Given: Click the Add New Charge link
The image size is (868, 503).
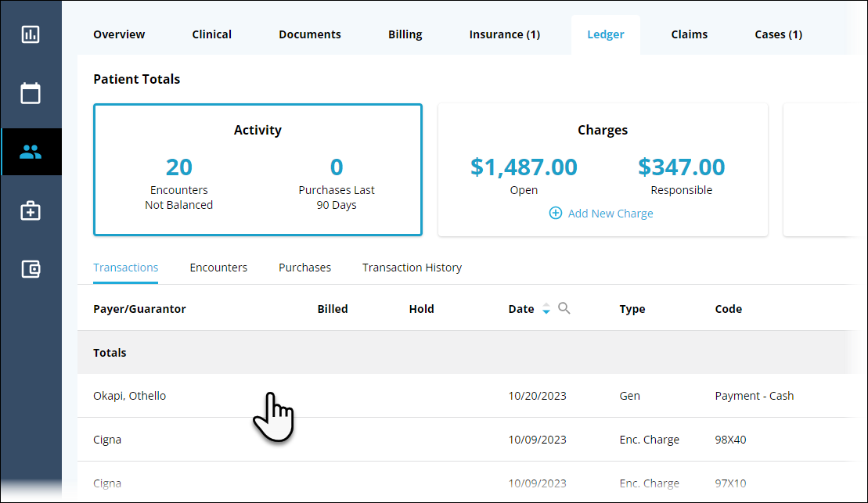Looking at the screenshot, I should (610, 213).
